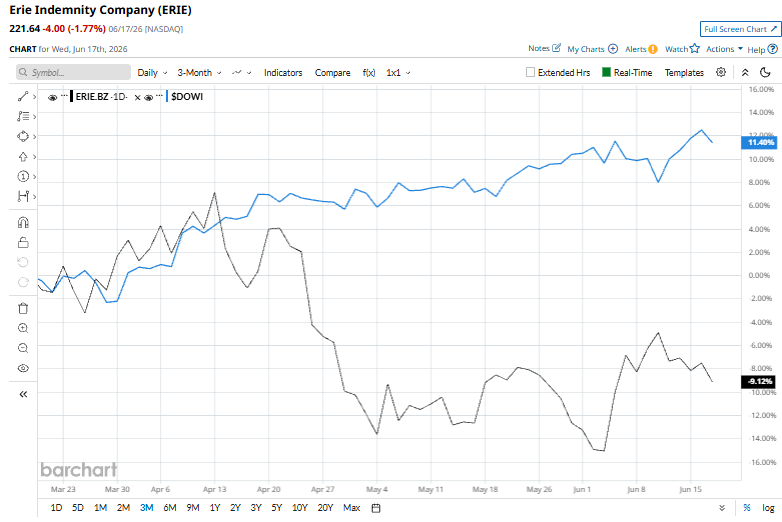Image resolution: width=782 pixels, height=522 pixels.
Task: Hide the ERIE.BZ series eye icon
Action: (52, 97)
